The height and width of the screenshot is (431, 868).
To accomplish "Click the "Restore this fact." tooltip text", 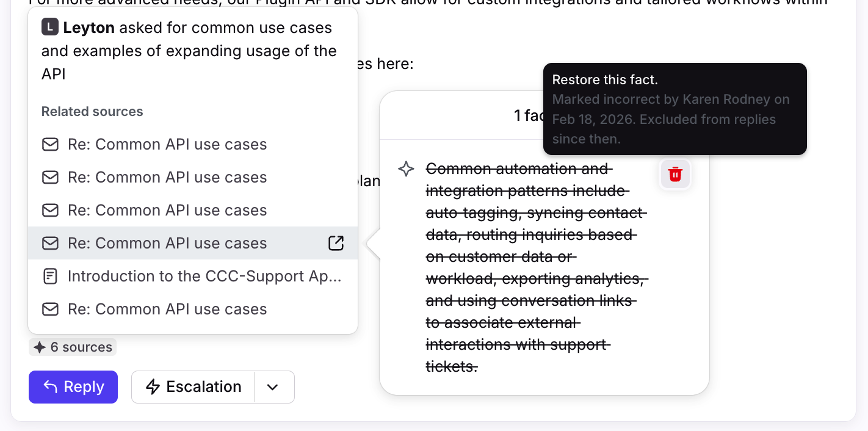I will click(605, 80).
